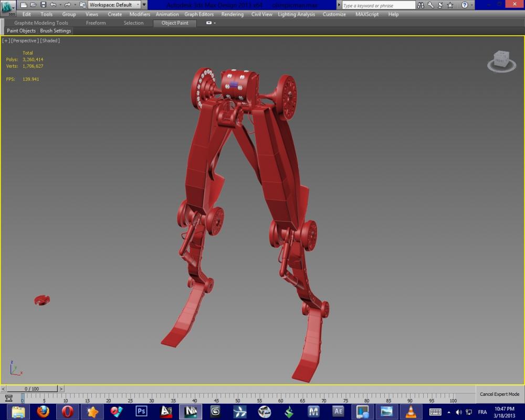Click the star Favorites icon
Screen dimensions: 525x420
pyautogui.click(x=450, y=5)
